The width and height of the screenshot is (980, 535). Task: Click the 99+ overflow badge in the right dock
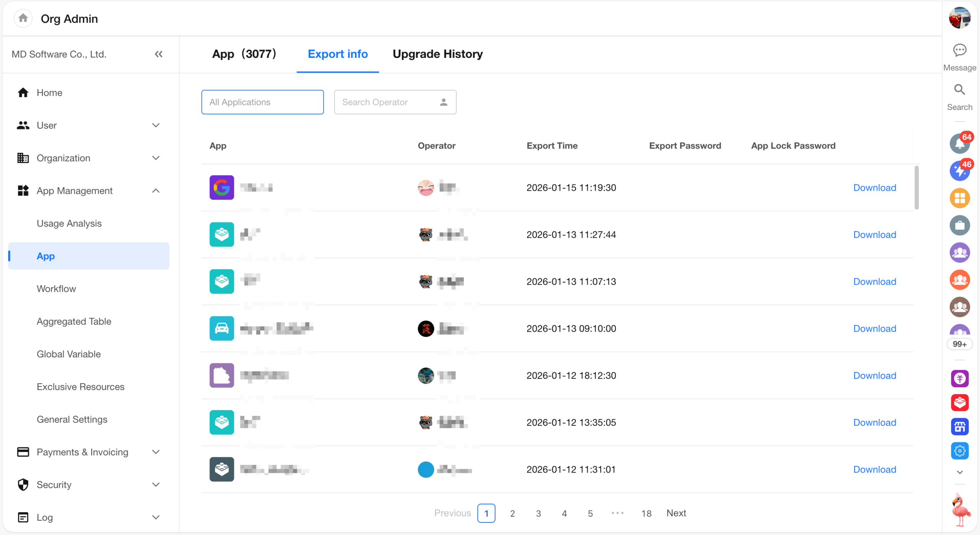[x=959, y=344]
